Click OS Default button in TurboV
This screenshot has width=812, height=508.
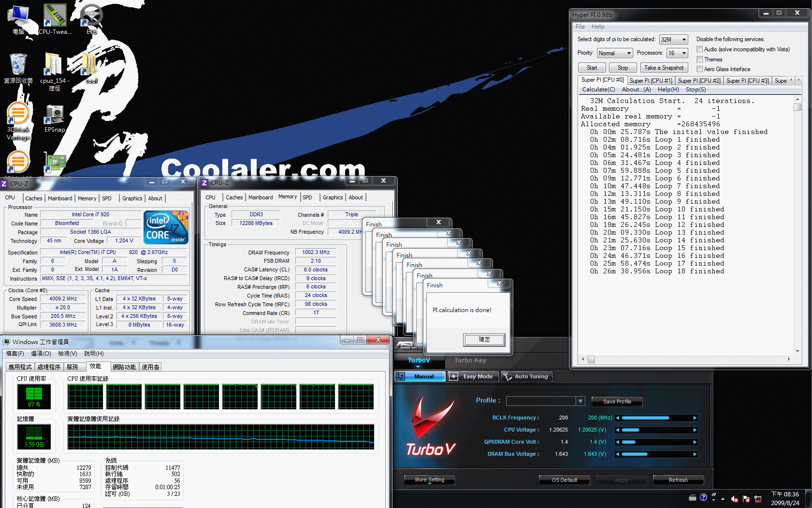pos(565,480)
